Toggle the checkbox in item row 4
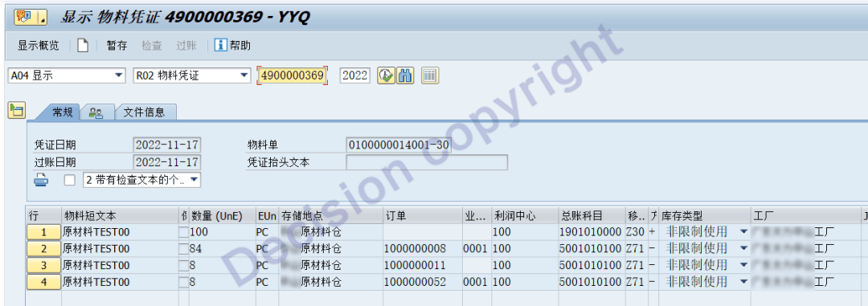 click(x=183, y=282)
